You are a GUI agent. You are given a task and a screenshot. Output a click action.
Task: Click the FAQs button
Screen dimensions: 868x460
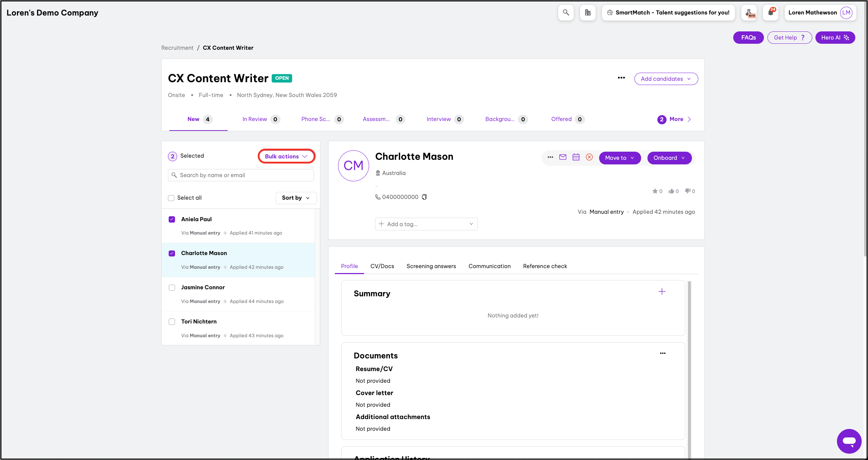point(748,37)
